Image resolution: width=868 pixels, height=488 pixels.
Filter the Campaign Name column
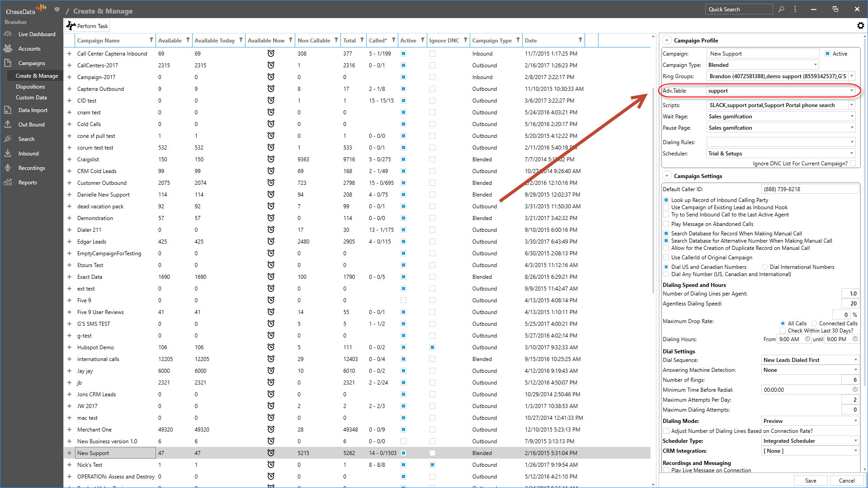[x=151, y=40]
